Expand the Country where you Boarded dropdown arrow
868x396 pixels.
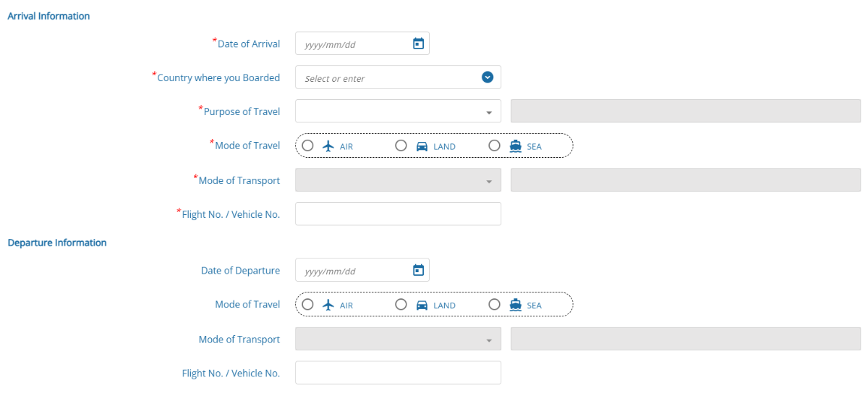click(x=488, y=77)
